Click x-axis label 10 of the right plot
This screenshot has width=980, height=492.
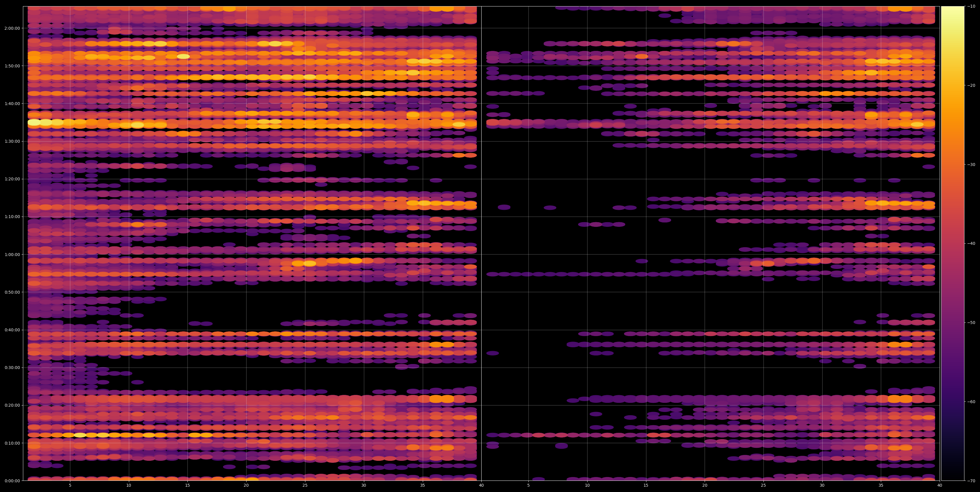coord(587,486)
